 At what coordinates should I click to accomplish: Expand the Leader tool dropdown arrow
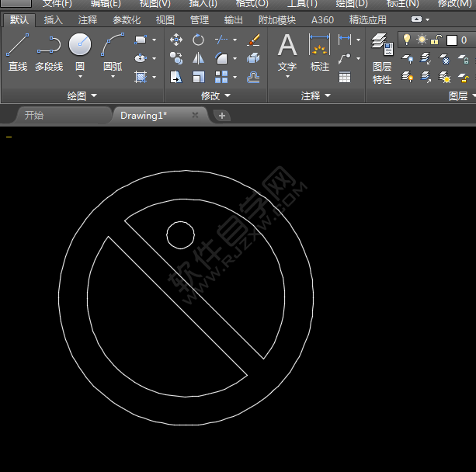point(359,58)
